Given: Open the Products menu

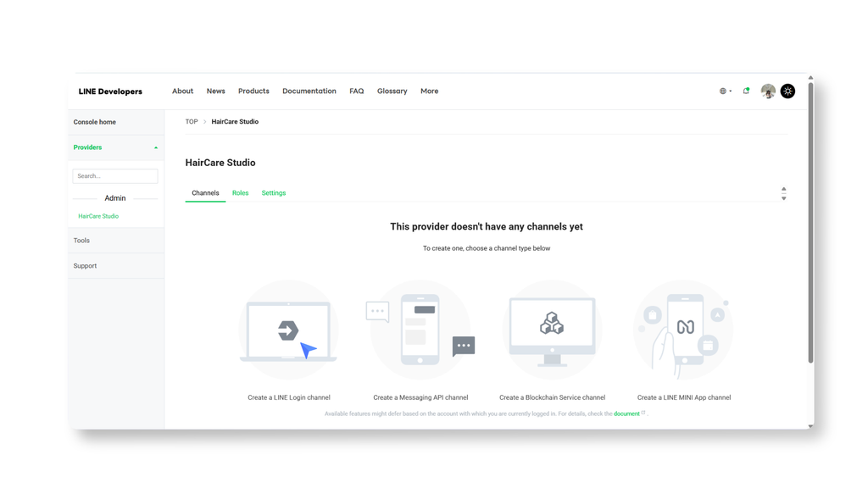Looking at the screenshot, I should [x=253, y=91].
